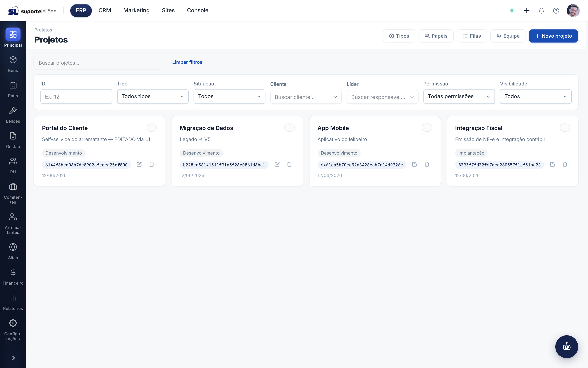588x368 pixels.
Task: Click Limpar filtros link
Action: (187, 62)
